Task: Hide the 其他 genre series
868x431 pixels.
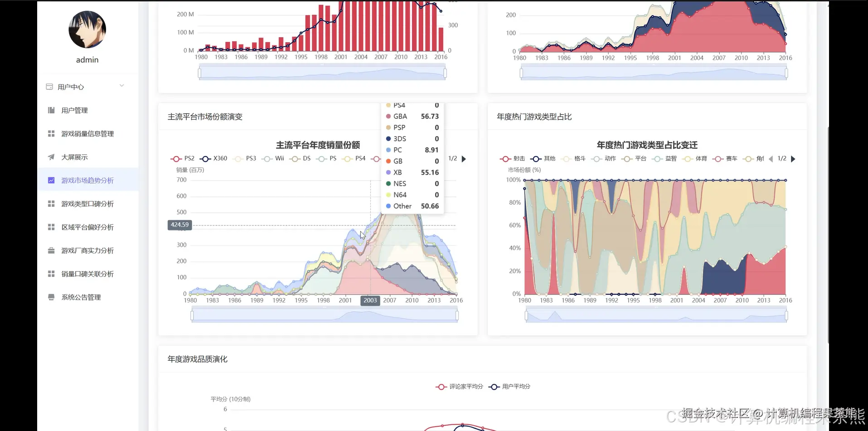Action: [x=543, y=158]
